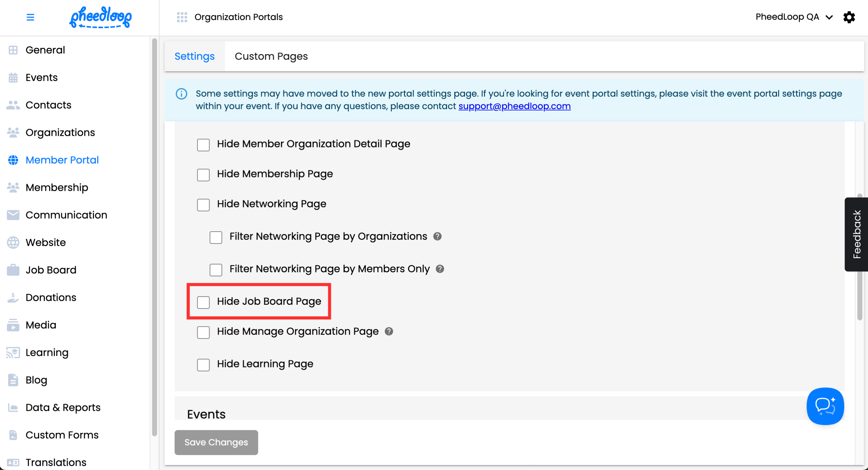Check Hide Job Board Page checkbox

[203, 302]
